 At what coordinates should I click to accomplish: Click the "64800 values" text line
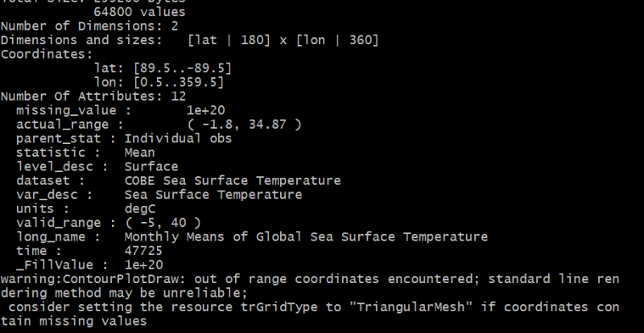coord(139,12)
